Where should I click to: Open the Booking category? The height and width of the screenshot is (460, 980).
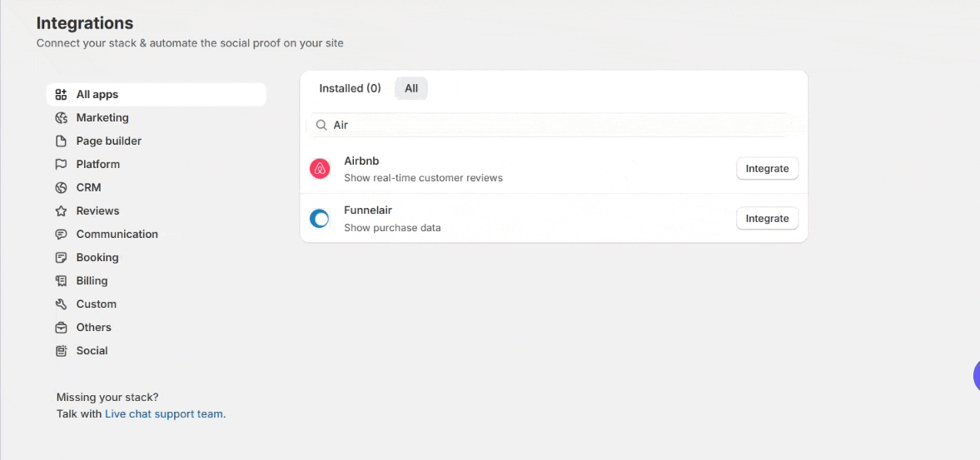tap(97, 258)
